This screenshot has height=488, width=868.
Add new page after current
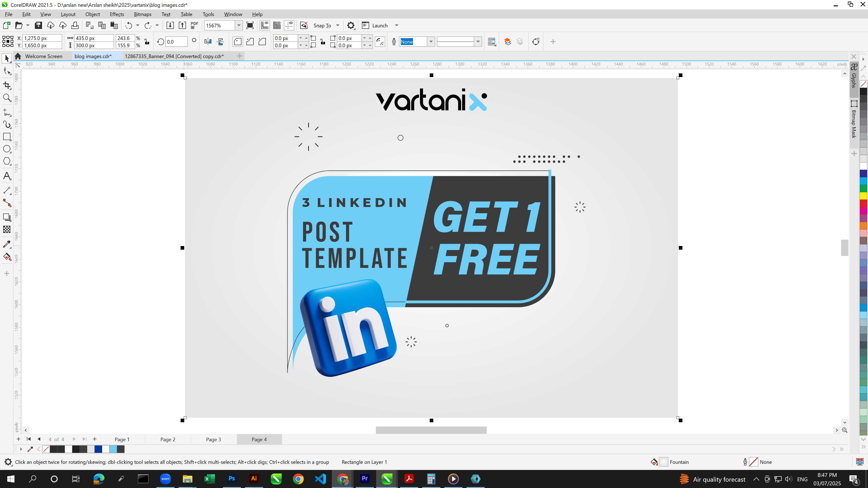[95, 439]
